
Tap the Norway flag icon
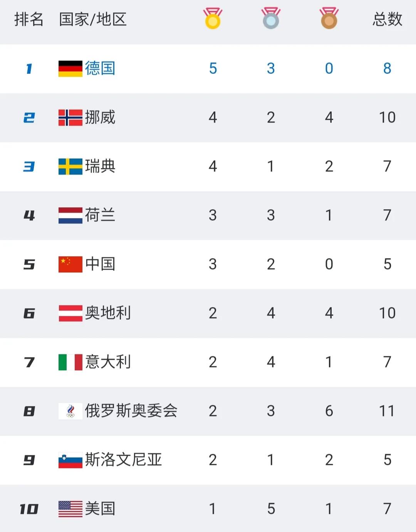click(70, 117)
